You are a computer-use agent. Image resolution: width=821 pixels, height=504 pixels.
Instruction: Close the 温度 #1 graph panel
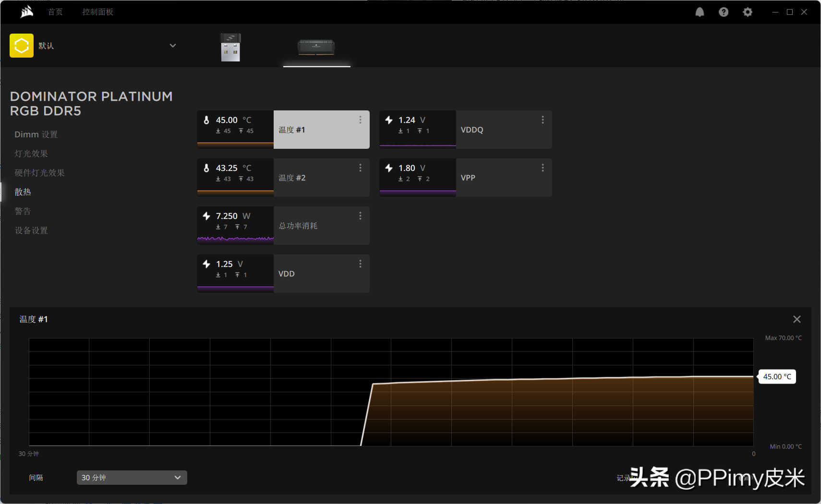(x=797, y=319)
